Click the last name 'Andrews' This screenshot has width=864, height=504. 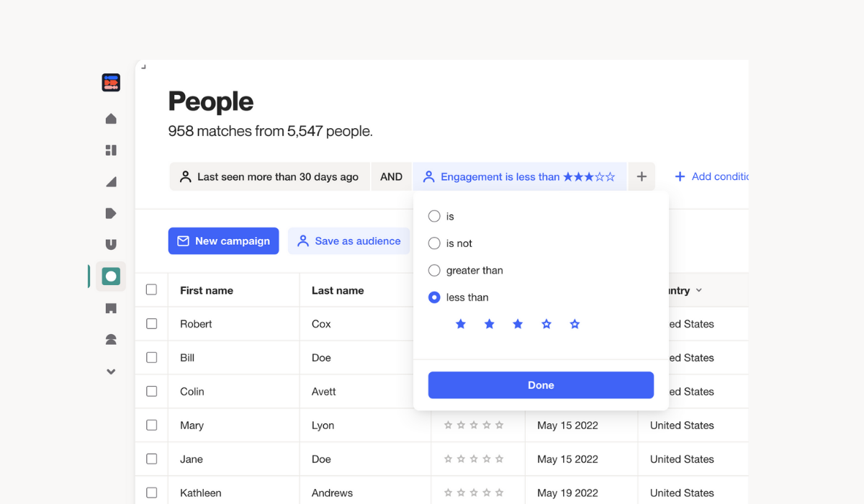click(x=332, y=493)
